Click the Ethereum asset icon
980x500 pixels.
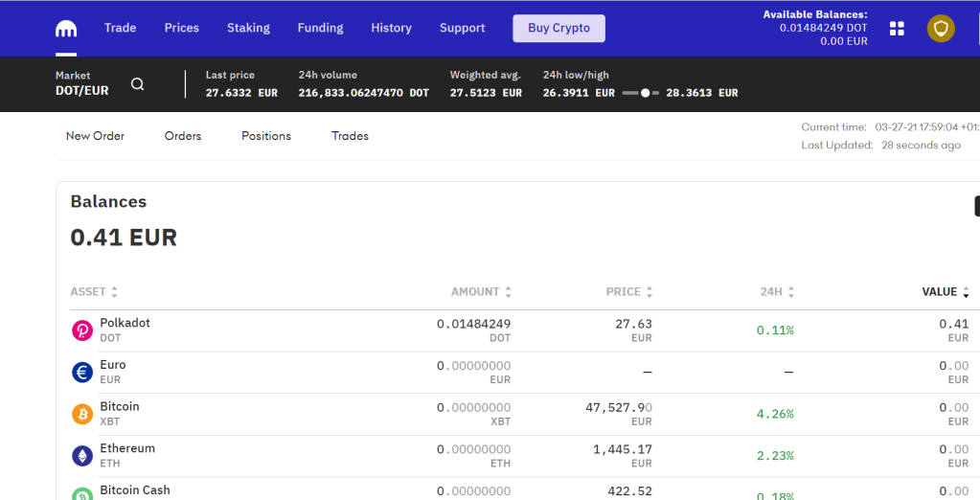click(x=82, y=456)
